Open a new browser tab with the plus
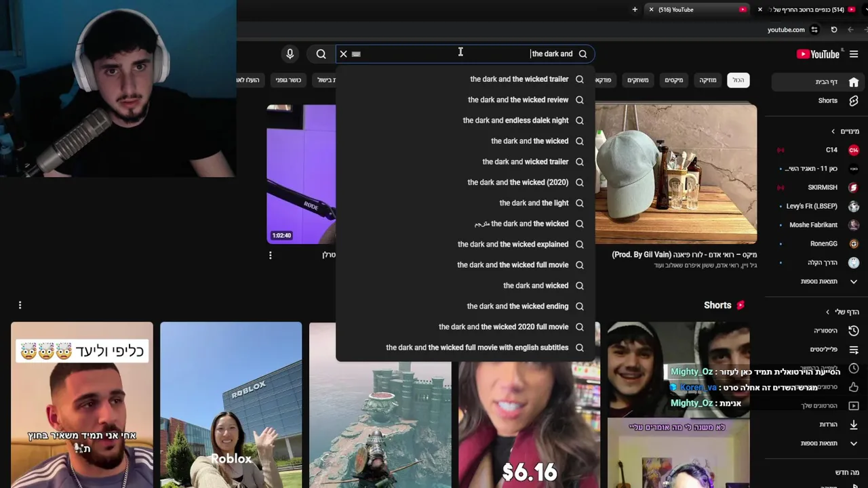868x488 pixels. pyautogui.click(x=635, y=9)
